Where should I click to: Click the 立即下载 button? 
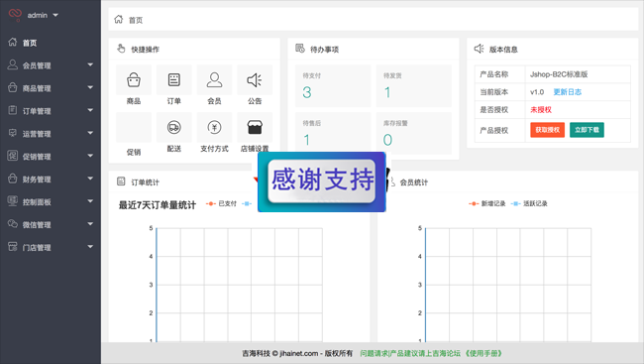click(x=587, y=130)
